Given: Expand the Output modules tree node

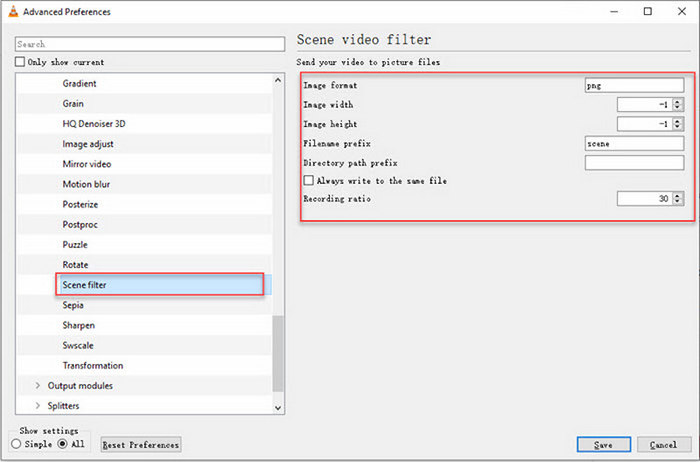Looking at the screenshot, I should [x=38, y=386].
